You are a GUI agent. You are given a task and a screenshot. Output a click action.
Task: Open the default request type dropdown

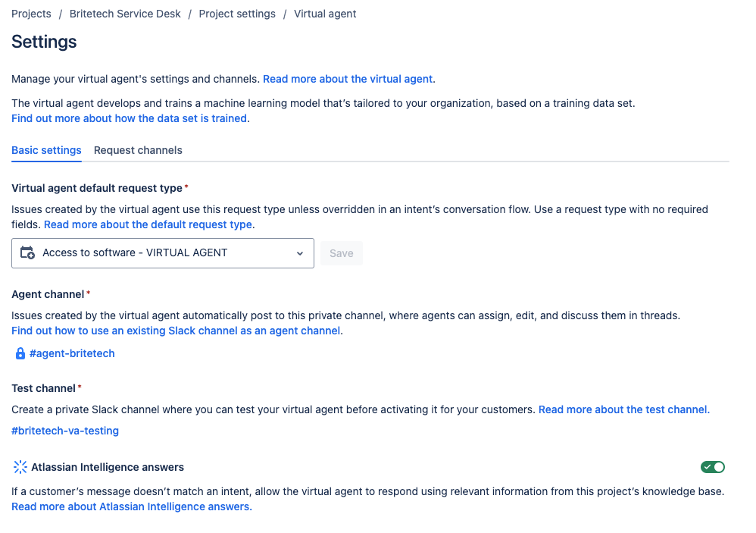[162, 252]
